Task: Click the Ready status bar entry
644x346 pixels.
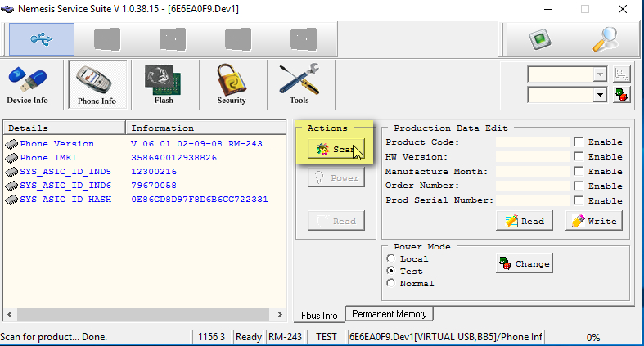Action: tap(249, 337)
